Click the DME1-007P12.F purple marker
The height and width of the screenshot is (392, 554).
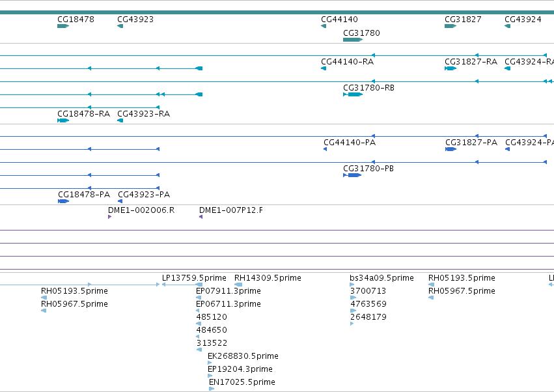[201, 217]
